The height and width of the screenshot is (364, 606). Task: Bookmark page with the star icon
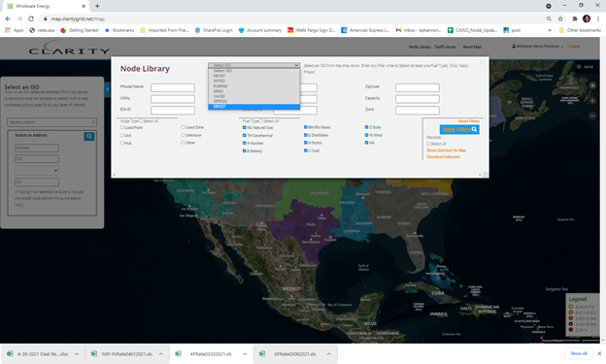560,18
